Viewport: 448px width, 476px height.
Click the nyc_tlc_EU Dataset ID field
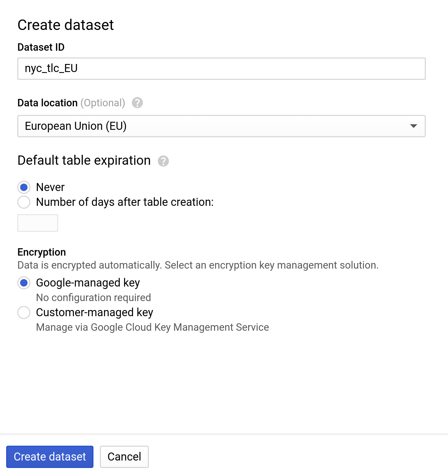click(x=221, y=69)
